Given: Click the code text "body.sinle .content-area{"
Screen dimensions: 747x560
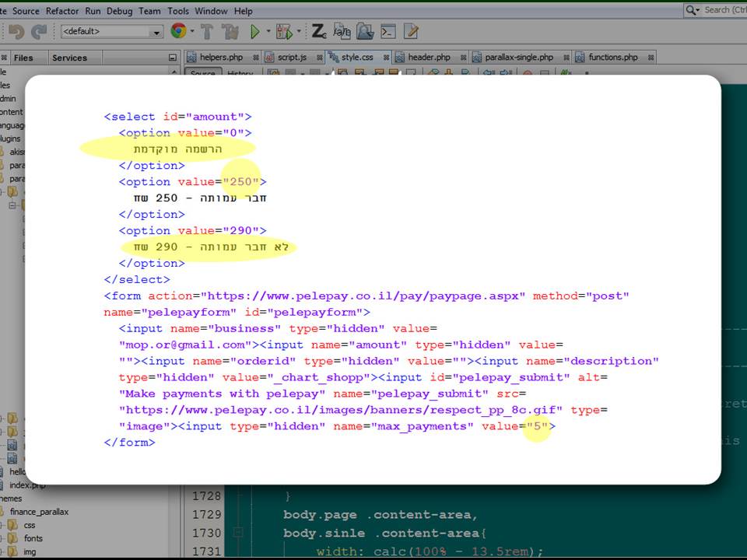Looking at the screenshot, I should pyautogui.click(x=384, y=534).
